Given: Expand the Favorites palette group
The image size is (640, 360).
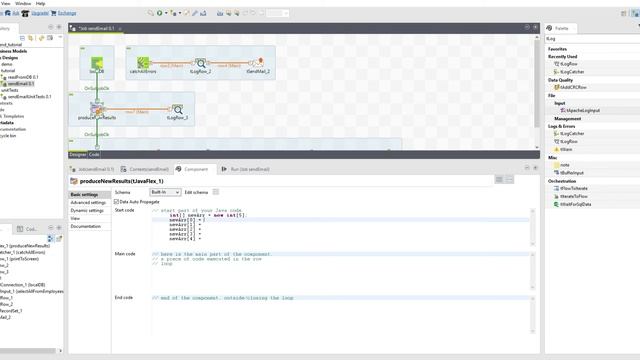Looking at the screenshot, I should click(x=557, y=49).
